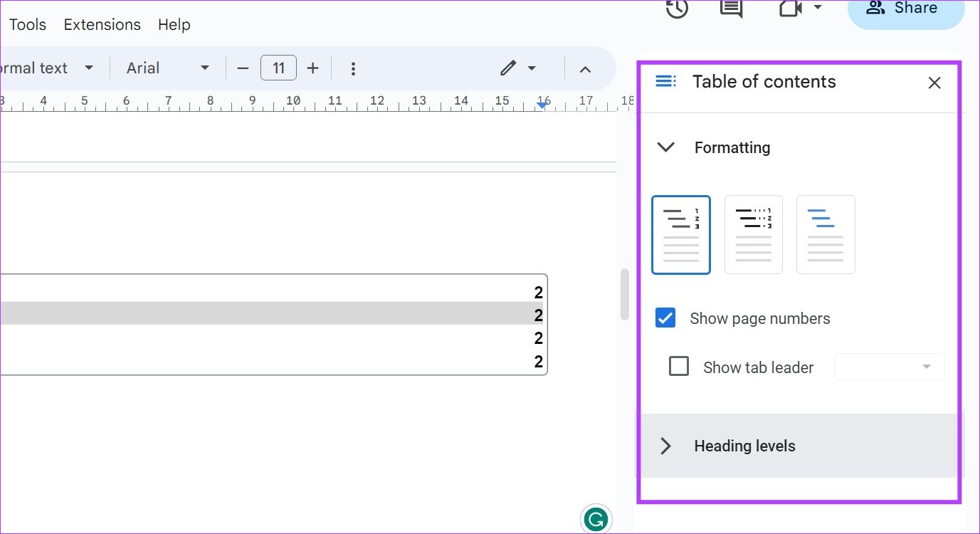Click the last table of contents row
Viewport: 980px width, 534px height.
tap(272, 362)
